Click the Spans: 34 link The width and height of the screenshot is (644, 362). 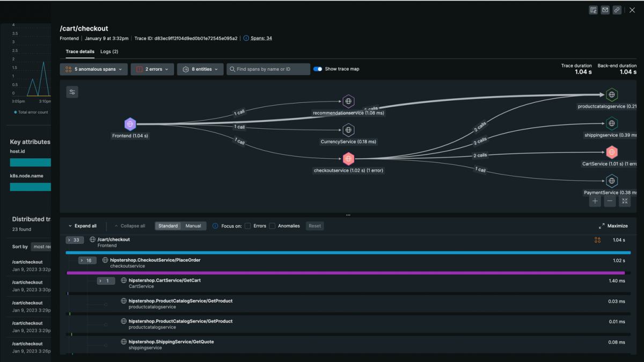pyautogui.click(x=261, y=39)
